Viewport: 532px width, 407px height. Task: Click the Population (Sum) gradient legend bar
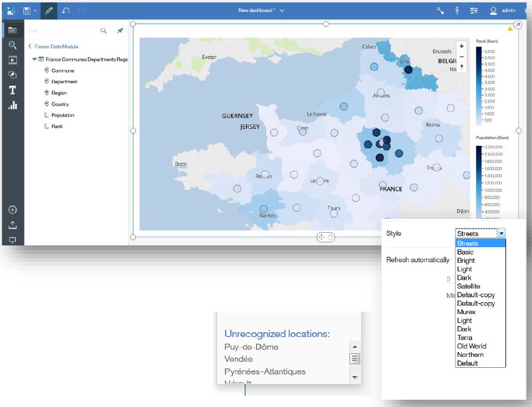point(479,182)
